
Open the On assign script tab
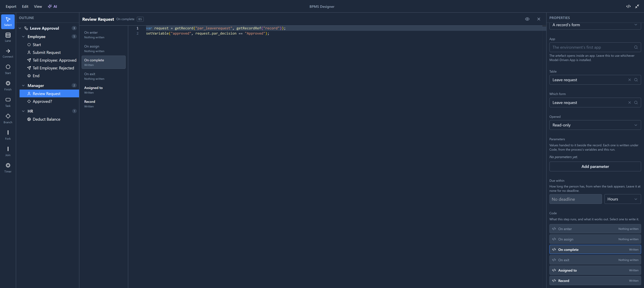103,48
